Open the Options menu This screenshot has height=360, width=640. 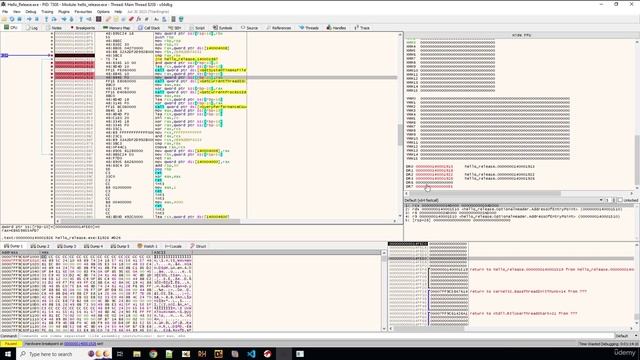(x=103, y=12)
